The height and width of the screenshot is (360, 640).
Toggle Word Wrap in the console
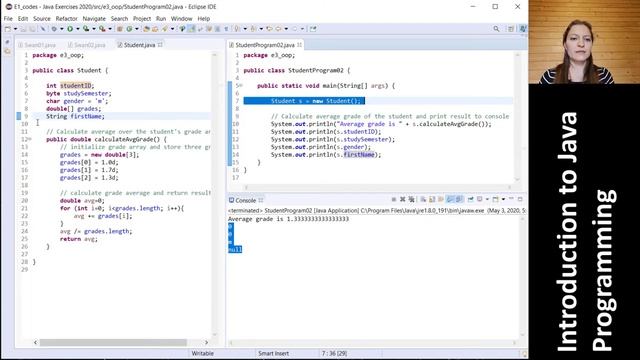coord(441,199)
